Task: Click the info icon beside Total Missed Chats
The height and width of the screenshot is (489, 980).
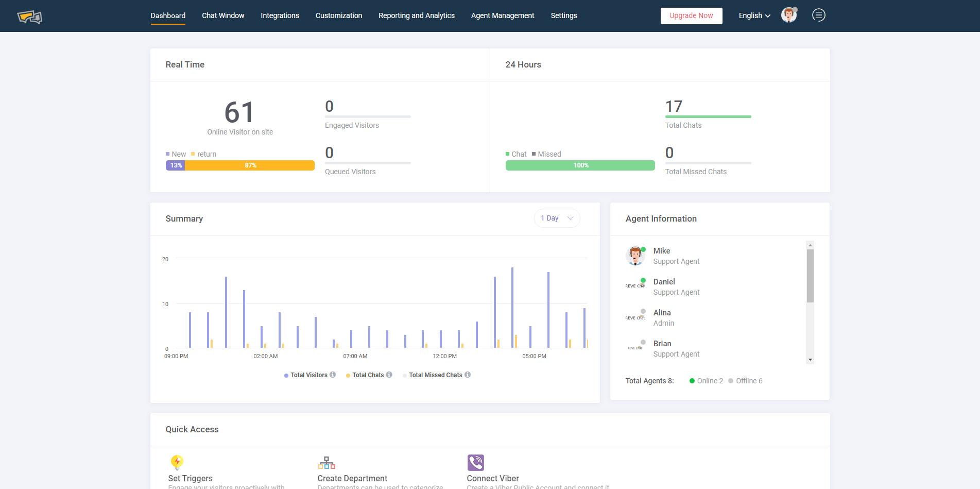Action: tap(467, 375)
